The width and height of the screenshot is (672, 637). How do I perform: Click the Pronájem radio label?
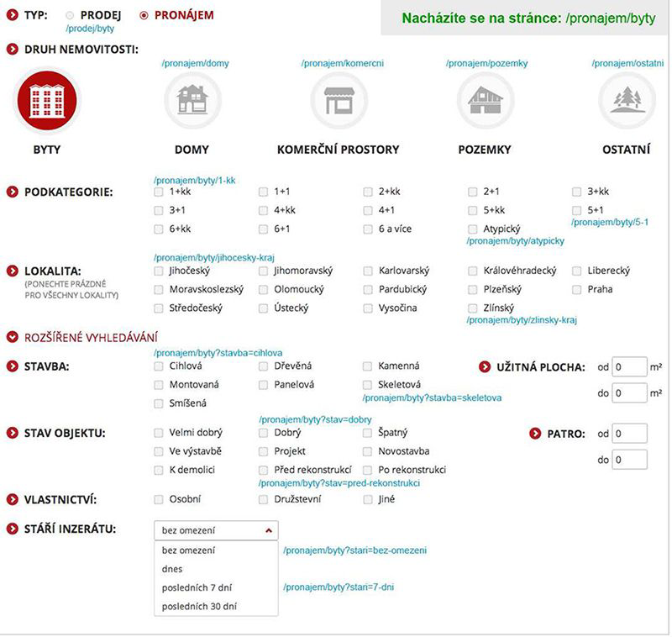[183, 15]
